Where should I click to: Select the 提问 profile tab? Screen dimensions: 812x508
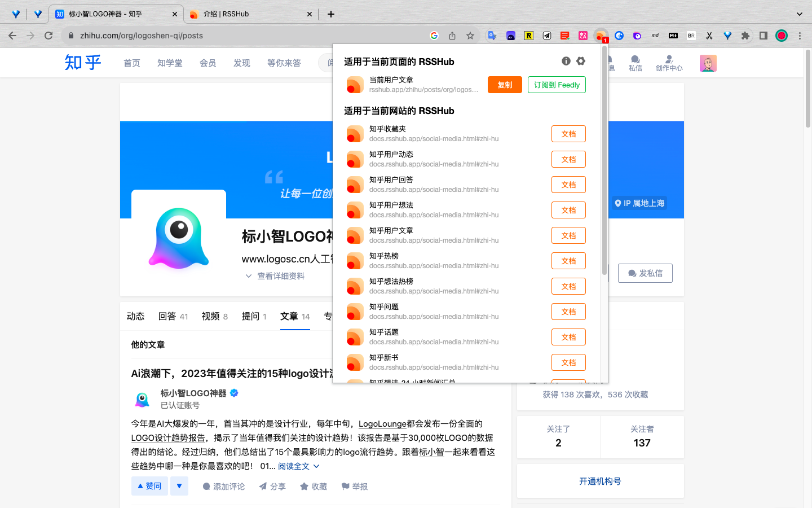(254, 316)
